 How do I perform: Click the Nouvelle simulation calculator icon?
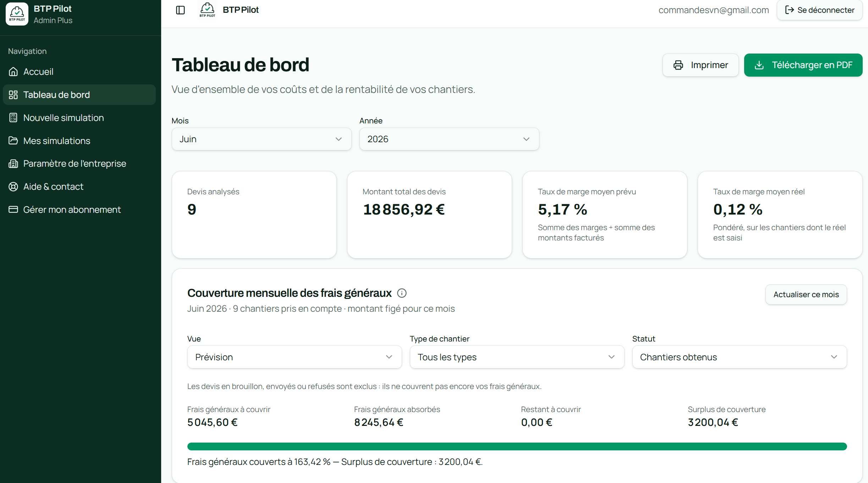[13, 118]
